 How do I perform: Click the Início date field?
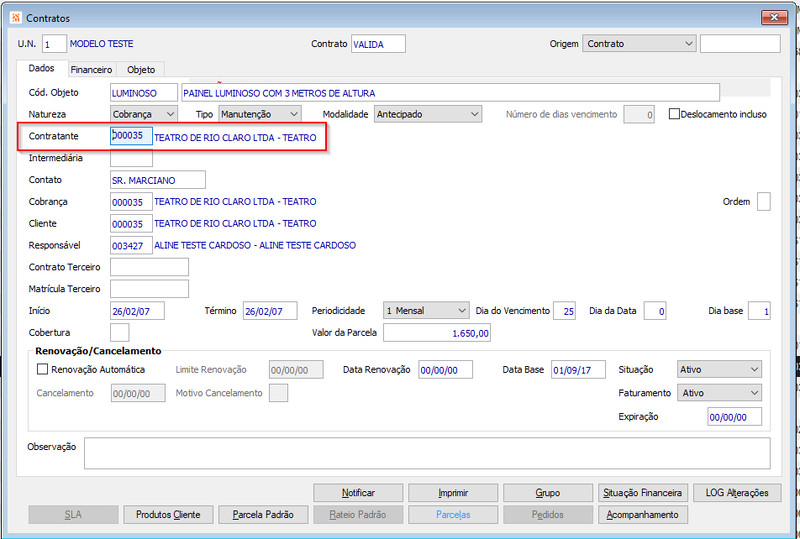(137, 311)
